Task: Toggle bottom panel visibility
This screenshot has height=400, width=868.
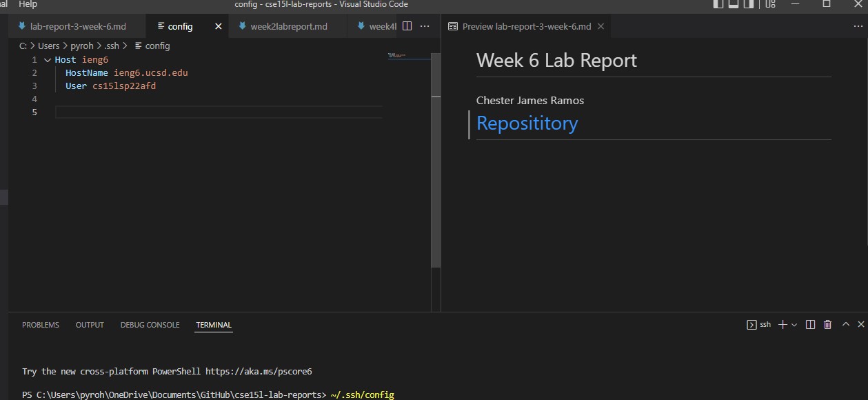Action: pyautogui.click(x=734, y=4)
